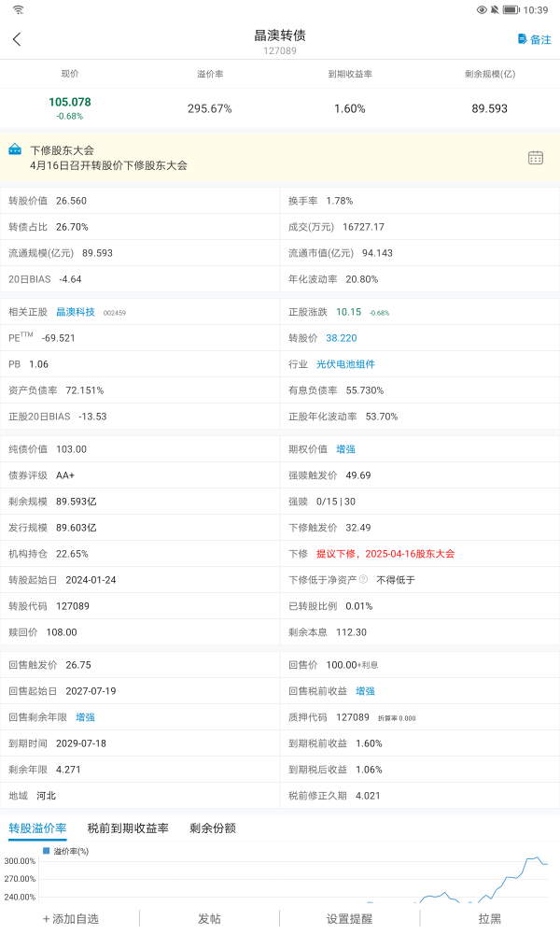560x934 pixels.
Task: Tap the muted bell status icon
Action: 495,9
